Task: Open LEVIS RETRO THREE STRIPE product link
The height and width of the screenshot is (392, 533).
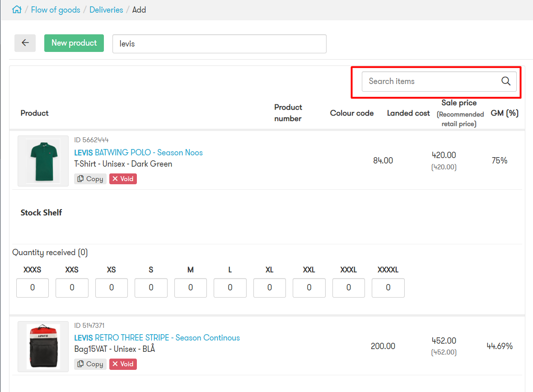Action: click(157, 338)
